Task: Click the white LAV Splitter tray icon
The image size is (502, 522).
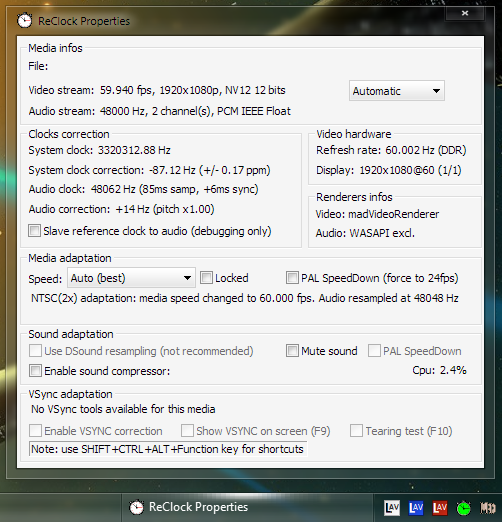Action: (x=392, y=508)
